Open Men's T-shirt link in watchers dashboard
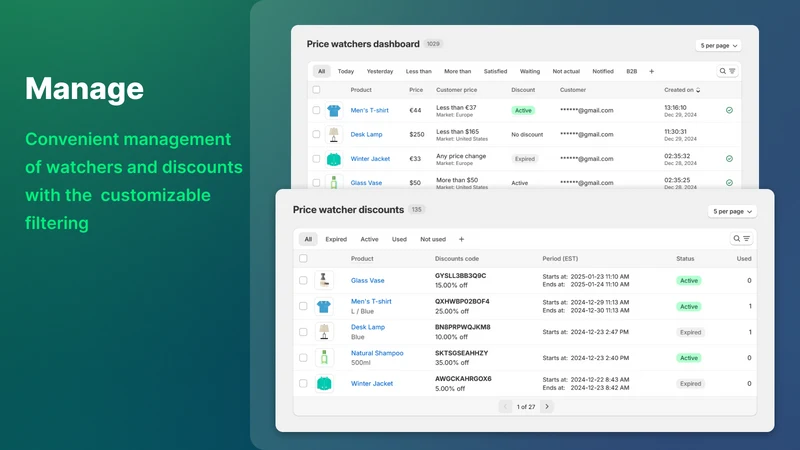This screenshot has width=800, height=450. [369, 110]
